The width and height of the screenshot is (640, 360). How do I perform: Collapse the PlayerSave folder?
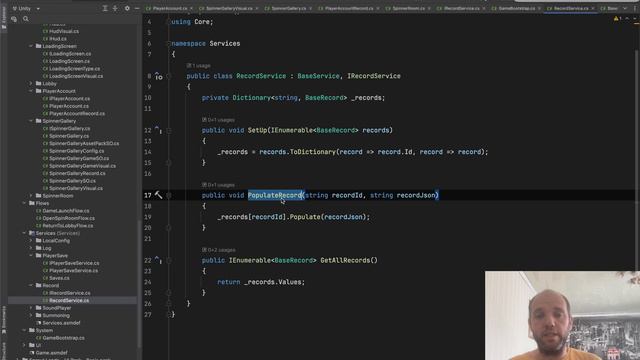pyautogui.click(x=31, y=256)
